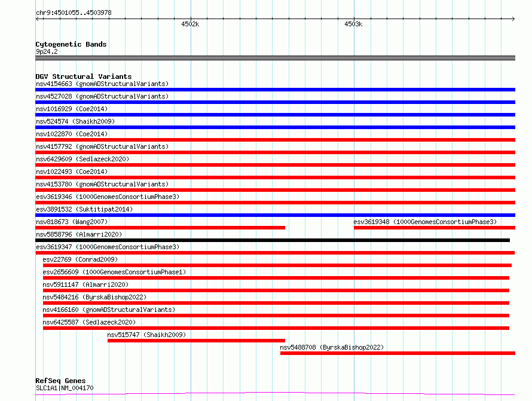Screen dimensions: 532x401
Task: Click nsv5911147 (Almarri2020) label
Action: 85,284
